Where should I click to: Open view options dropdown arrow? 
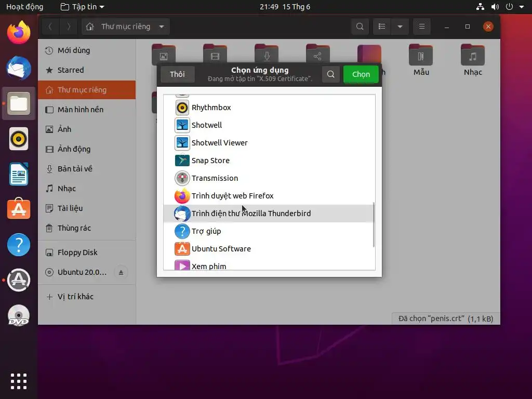(400, 26)
